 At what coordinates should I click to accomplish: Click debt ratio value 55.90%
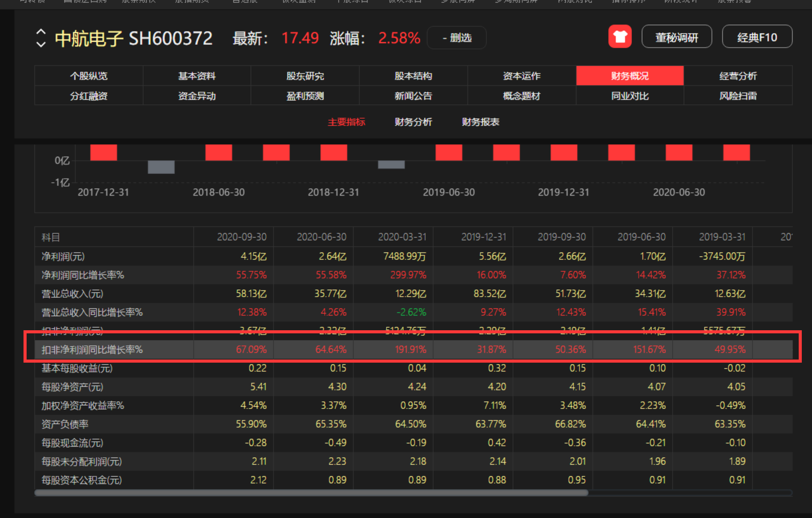[251, 424]
